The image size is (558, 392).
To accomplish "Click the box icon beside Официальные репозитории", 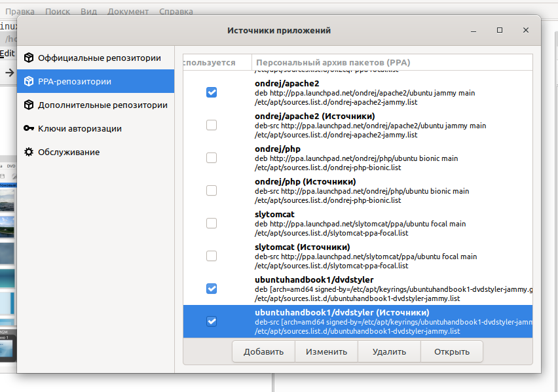I will (x=29, y=58).
